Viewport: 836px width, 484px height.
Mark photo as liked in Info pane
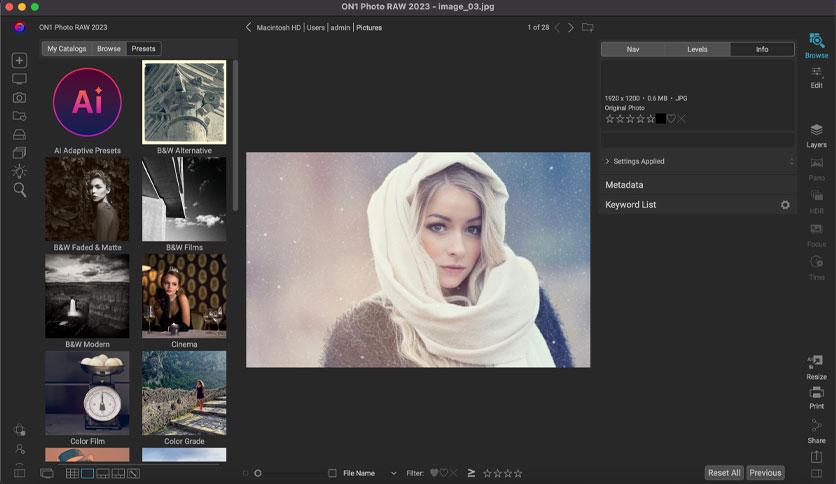(672, 118)
